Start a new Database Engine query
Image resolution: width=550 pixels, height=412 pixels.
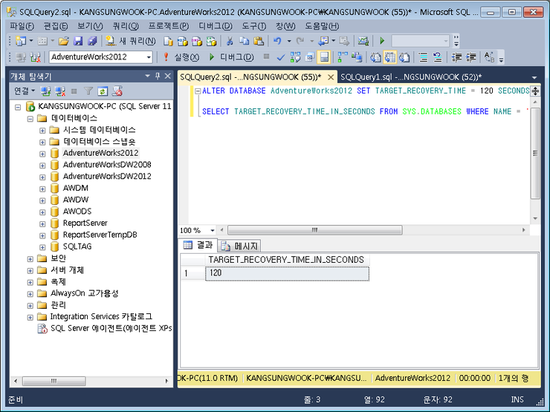point(168,41)
